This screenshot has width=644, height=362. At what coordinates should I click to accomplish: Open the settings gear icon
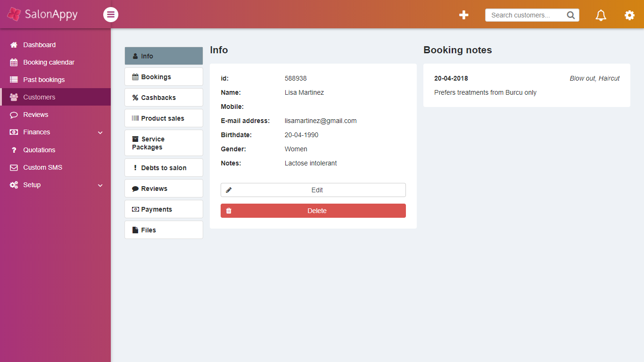[629, 15]
